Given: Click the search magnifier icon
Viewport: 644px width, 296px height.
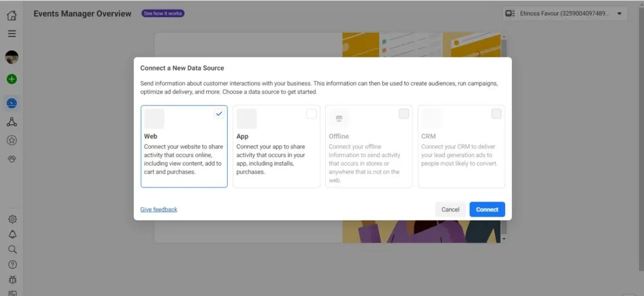Looking at the screenshot, I should coord(13,249).
